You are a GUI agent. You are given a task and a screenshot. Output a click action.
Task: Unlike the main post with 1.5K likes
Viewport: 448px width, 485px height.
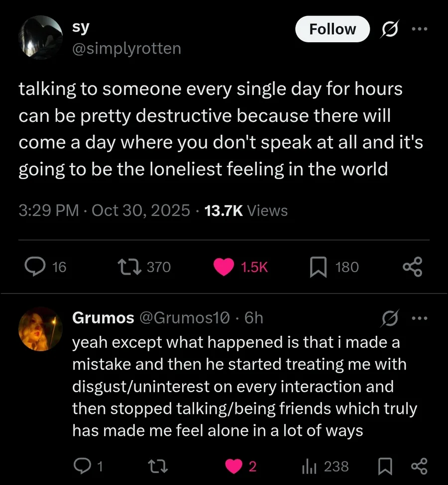click(x=224, y=267)
